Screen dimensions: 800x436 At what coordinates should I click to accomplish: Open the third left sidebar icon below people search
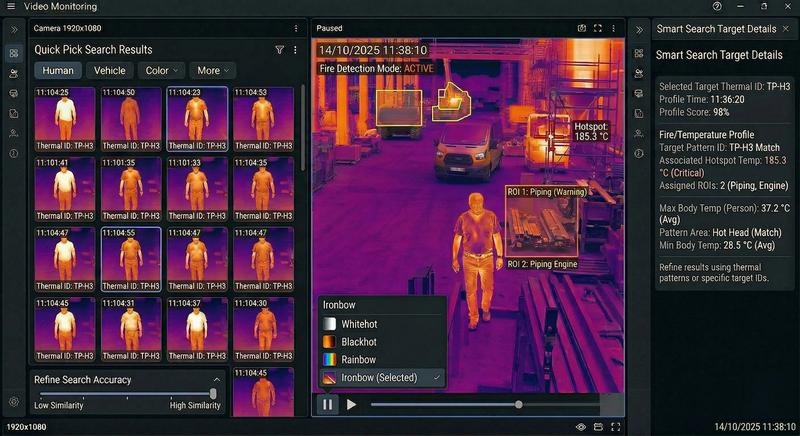[14, 93]
